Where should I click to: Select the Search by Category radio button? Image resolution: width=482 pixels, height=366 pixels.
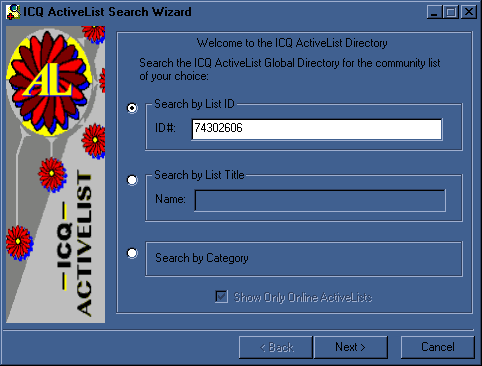click(132, 253)
